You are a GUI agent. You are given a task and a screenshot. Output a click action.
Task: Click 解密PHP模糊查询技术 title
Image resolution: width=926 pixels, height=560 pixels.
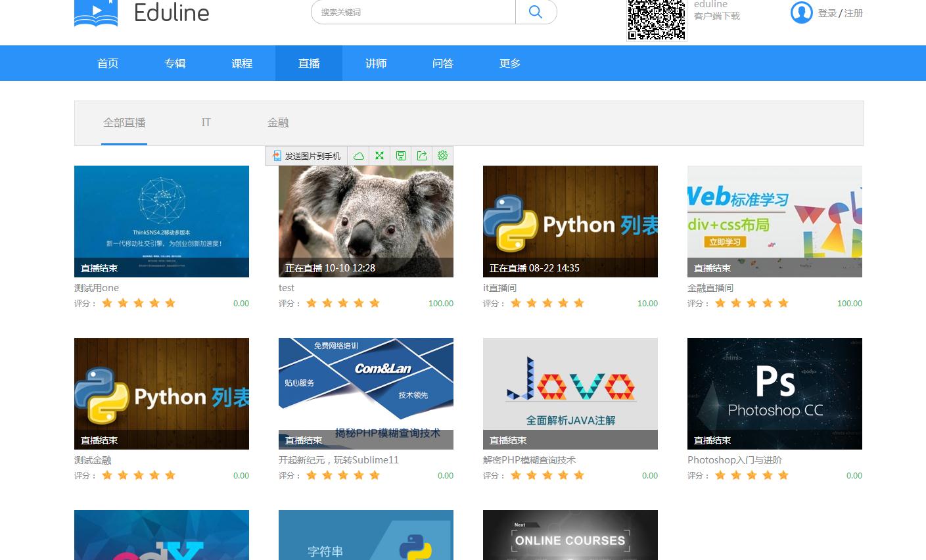click(529, 460)
